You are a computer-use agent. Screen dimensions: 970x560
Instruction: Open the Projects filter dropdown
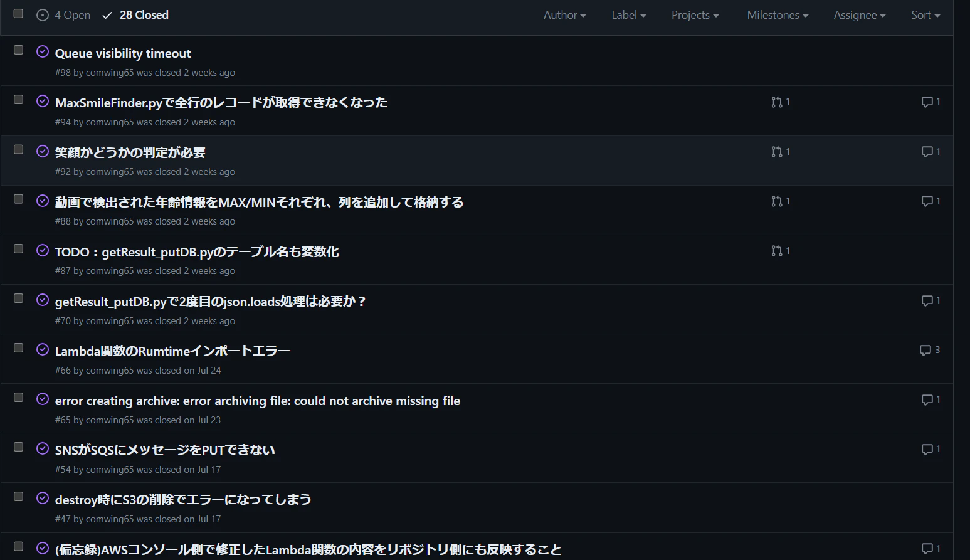(x=695, y=15)
